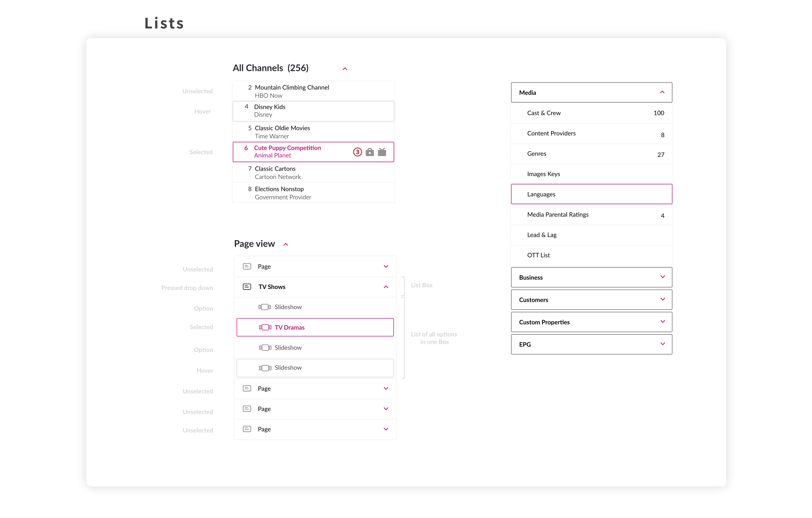This screenshot has width=812, height=518.
Task: Click the 100 count next to Cast & Crew
Action: point(658,113)
